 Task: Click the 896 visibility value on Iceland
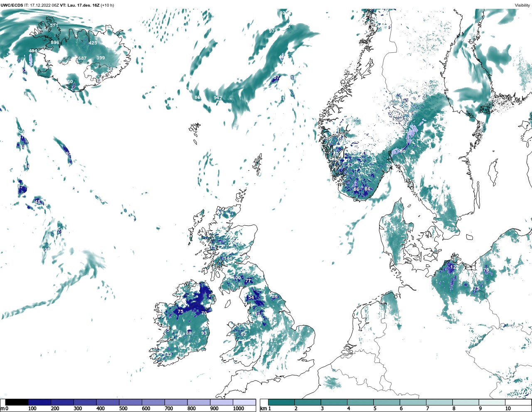pyautogui.click(x=55, y=42)
